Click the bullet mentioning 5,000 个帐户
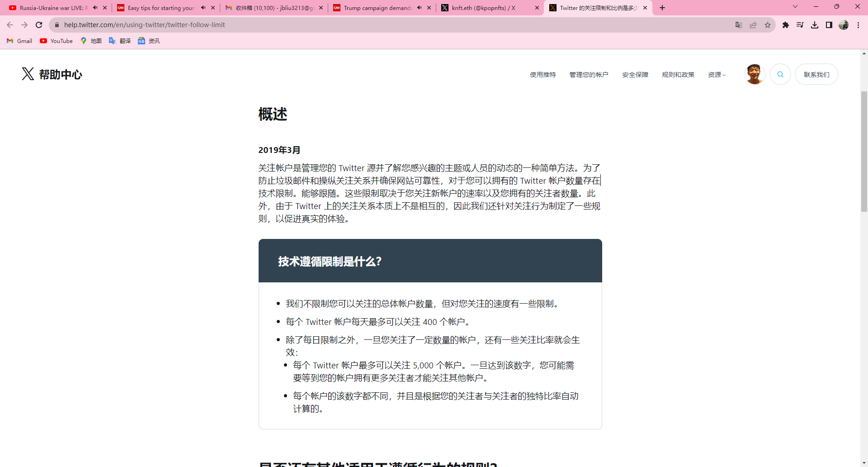 pyautogui.click(x=434, y=372)
